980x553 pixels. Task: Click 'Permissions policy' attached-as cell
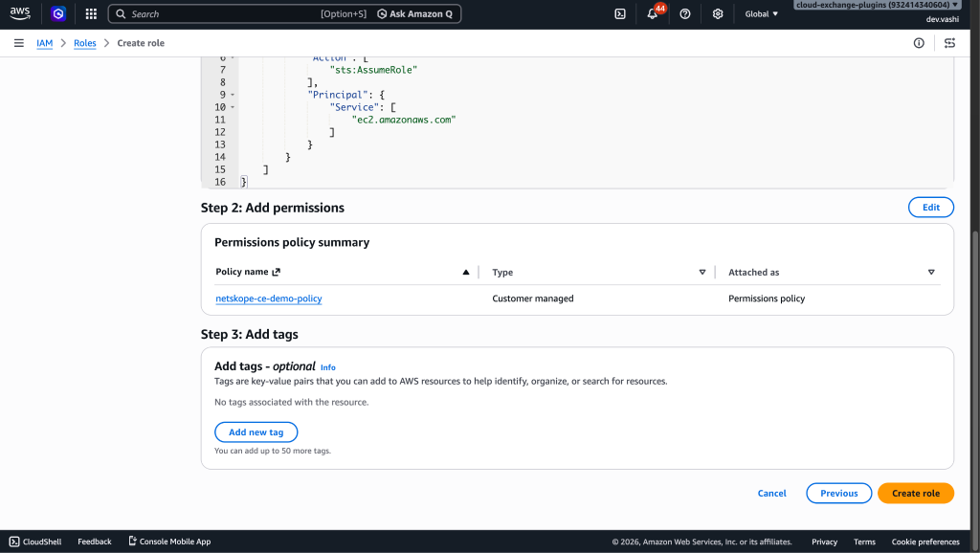tap(767, 299)
